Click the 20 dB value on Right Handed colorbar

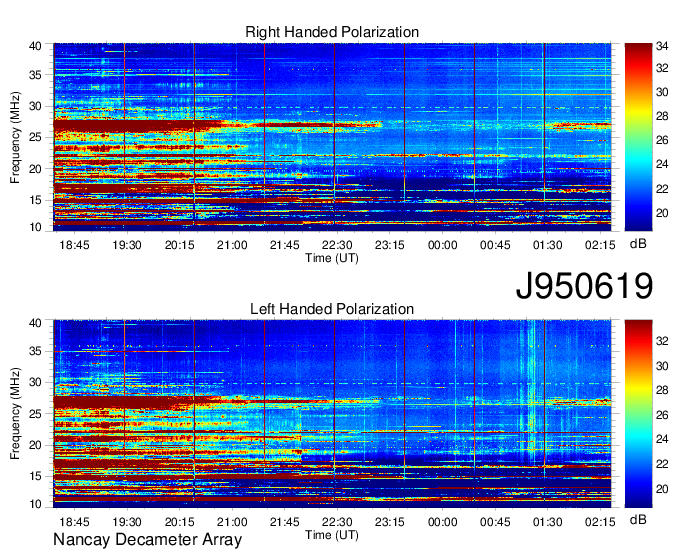(x=662, y=213)
